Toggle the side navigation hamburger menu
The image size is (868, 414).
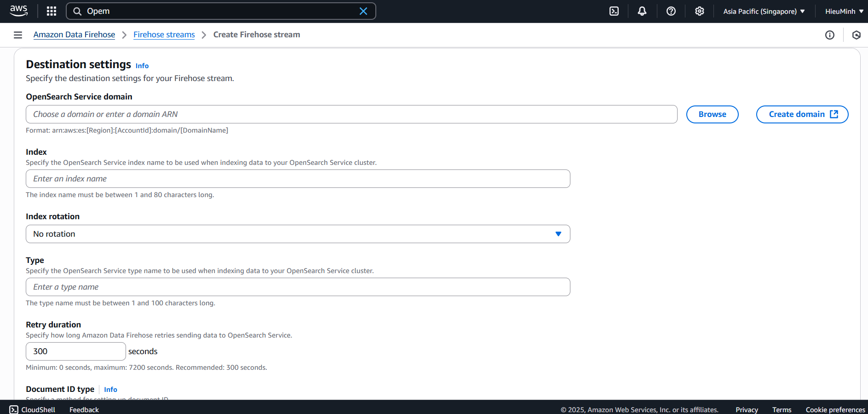tap(18, 35)
